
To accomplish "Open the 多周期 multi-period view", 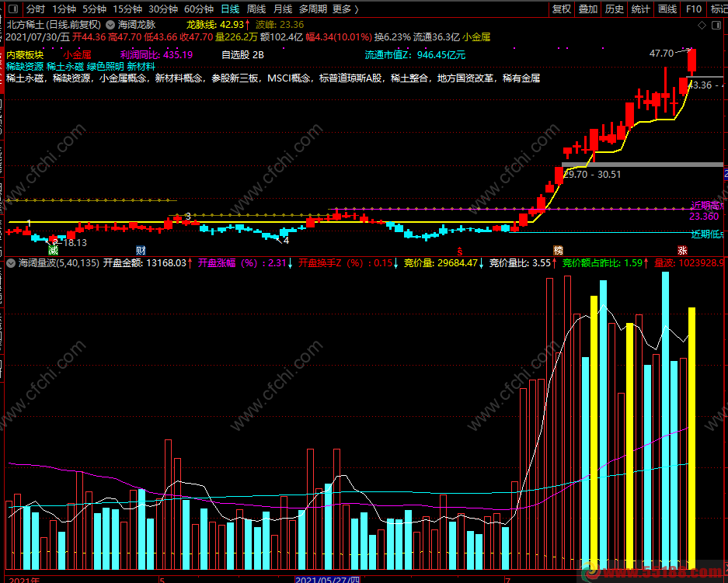I will [313, 9].
